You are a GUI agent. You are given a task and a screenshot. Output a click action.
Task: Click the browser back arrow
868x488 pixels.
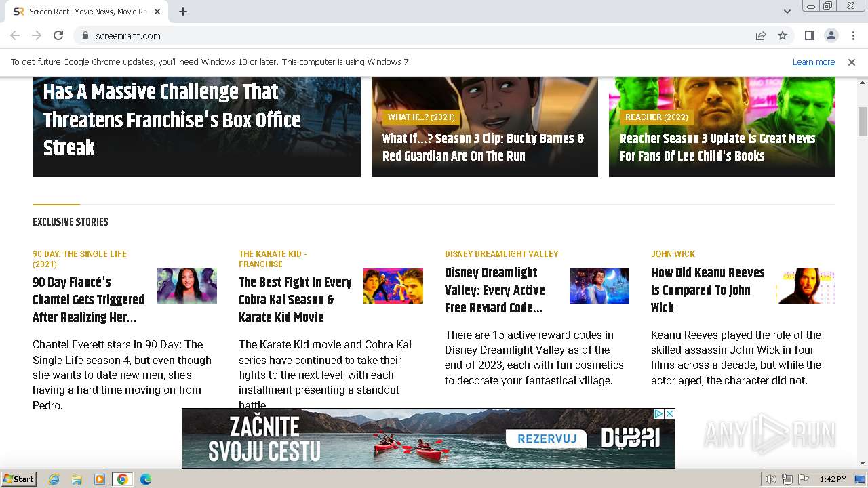click(15, 35)
